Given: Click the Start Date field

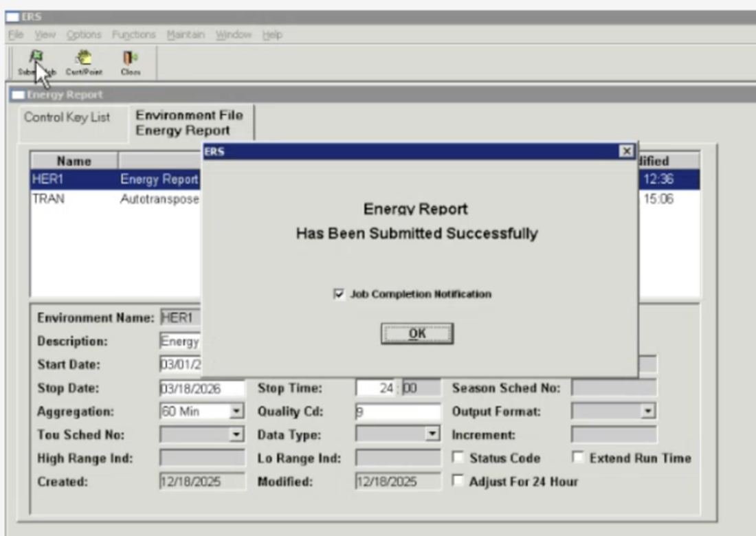Looking at the screenshot, I should (180, 364).
